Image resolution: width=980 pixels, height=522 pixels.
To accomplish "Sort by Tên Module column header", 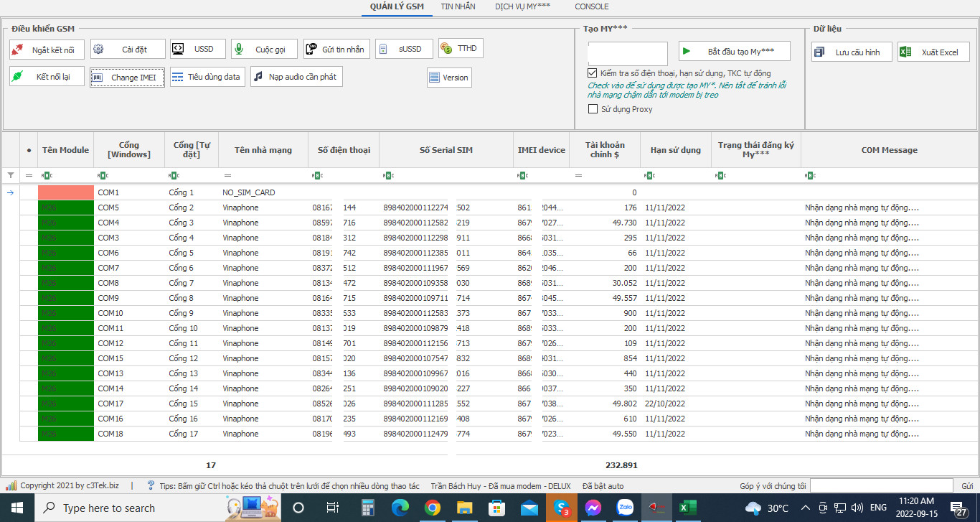I will [x=65, y=150].
